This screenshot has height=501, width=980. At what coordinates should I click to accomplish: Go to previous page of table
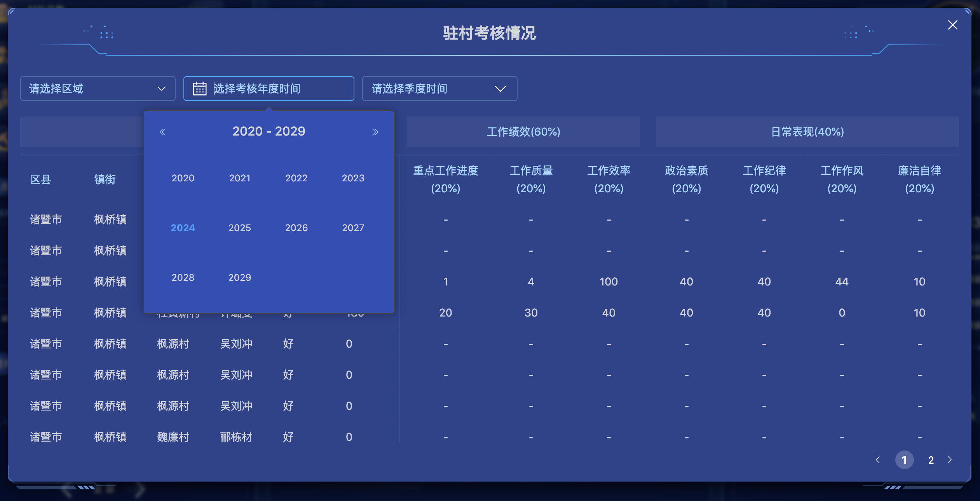click(878, 460)
